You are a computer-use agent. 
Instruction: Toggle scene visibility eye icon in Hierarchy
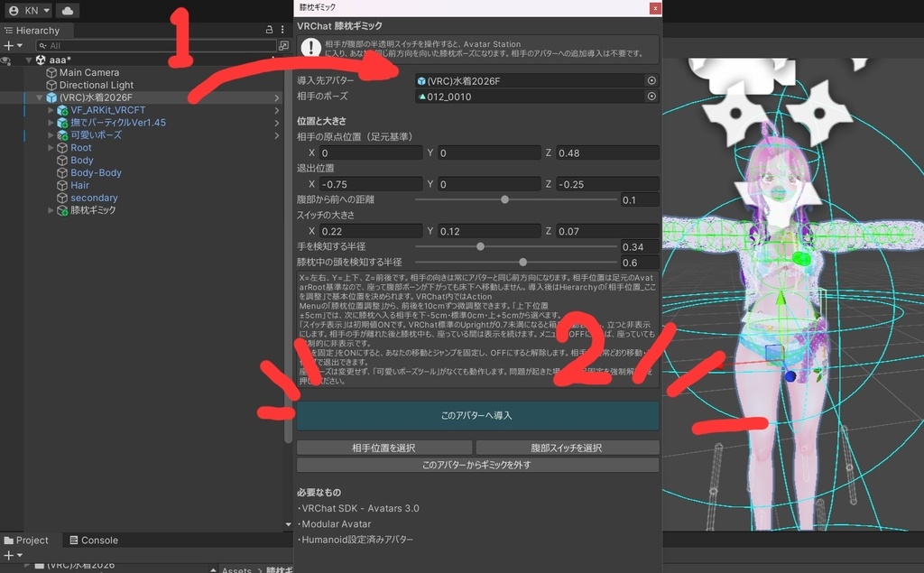(6, 60)
